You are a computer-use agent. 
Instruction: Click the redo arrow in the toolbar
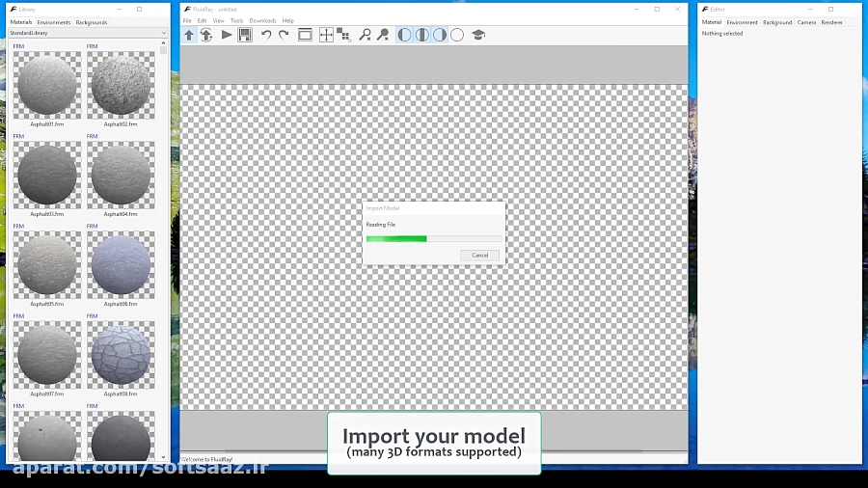pos(284,35)
